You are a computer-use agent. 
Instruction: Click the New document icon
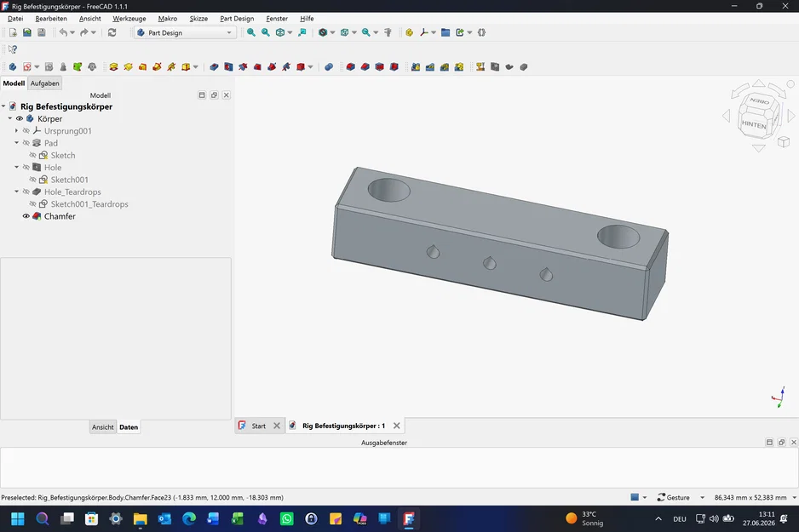coord(13,32)
